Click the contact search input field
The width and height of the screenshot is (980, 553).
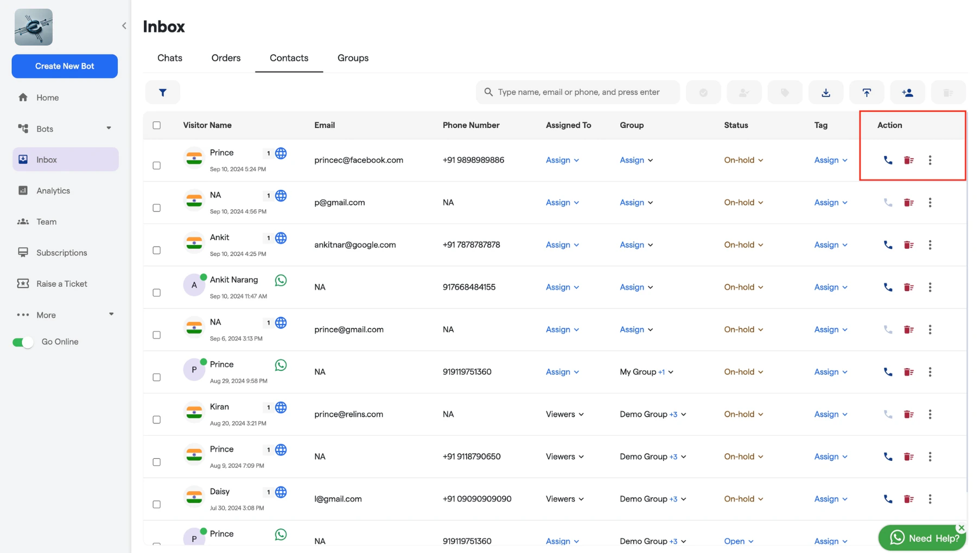[577, 92]
